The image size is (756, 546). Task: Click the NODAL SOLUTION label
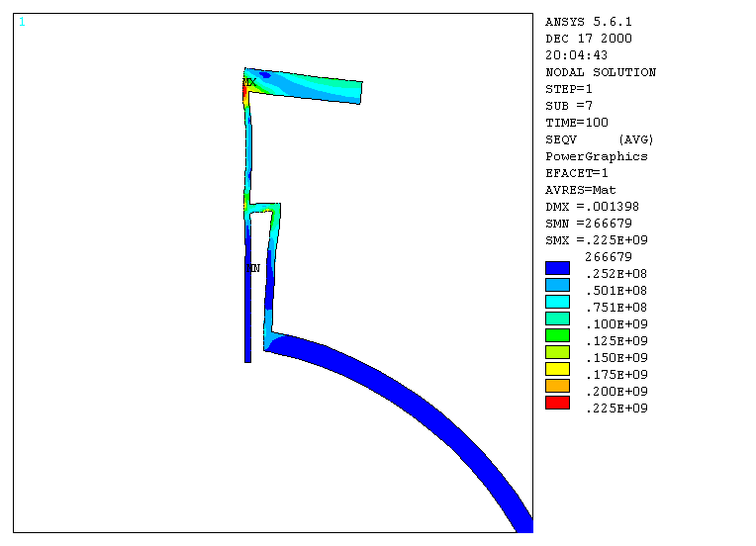pyautogui.click(x=601, y=72)
